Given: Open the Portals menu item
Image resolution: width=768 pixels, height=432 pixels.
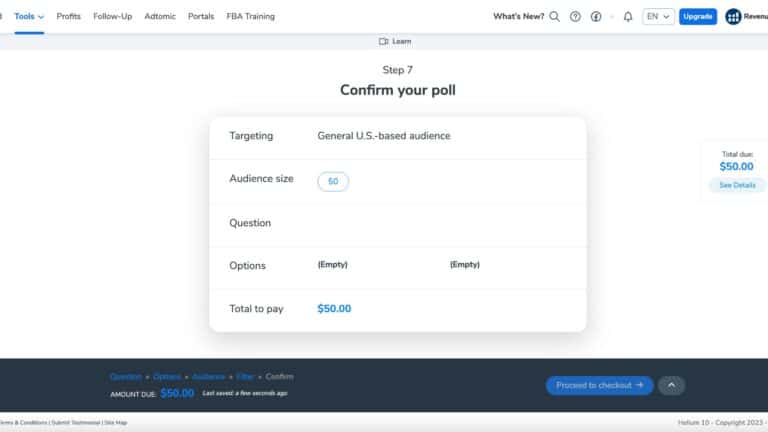Looking at the screenshot, I should coord(201,17).
